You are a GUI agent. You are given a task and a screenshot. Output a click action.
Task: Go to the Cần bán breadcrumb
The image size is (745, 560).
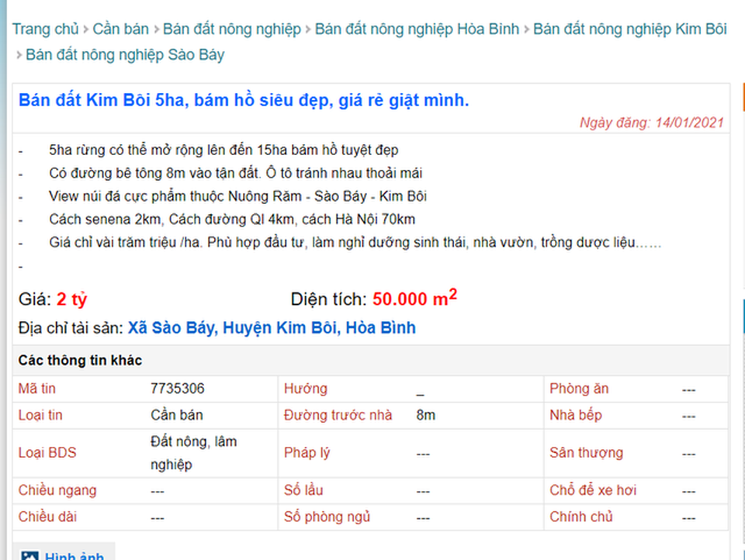pyautogui.click(x=121, y=29)
